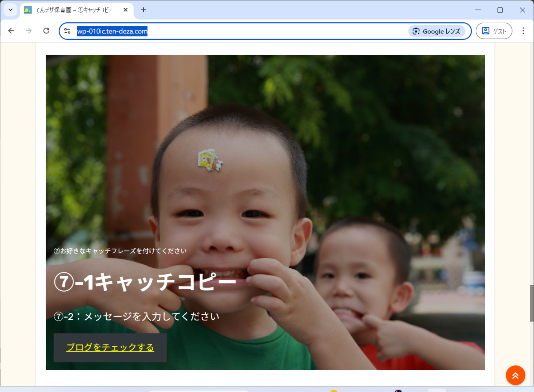Click the page vertical scrollbar thumb

(x=531, y=303)
